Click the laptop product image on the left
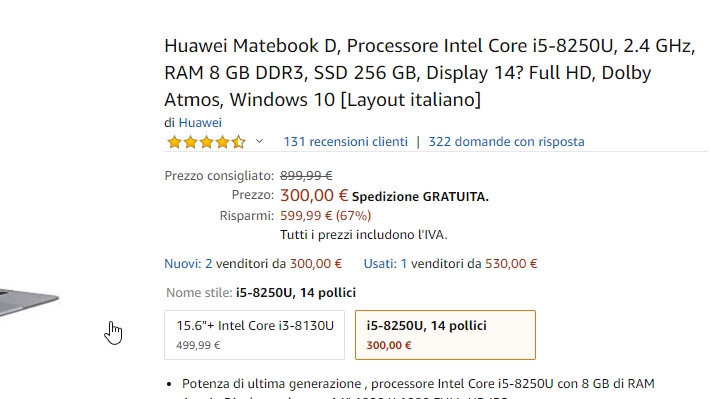 tap(29, 301)
